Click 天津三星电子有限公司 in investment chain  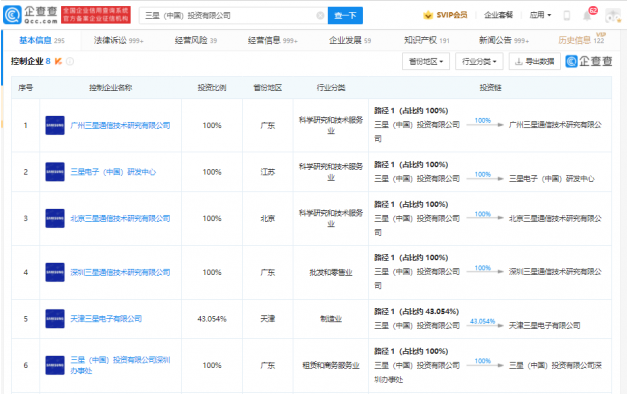(x=544, y=326)
